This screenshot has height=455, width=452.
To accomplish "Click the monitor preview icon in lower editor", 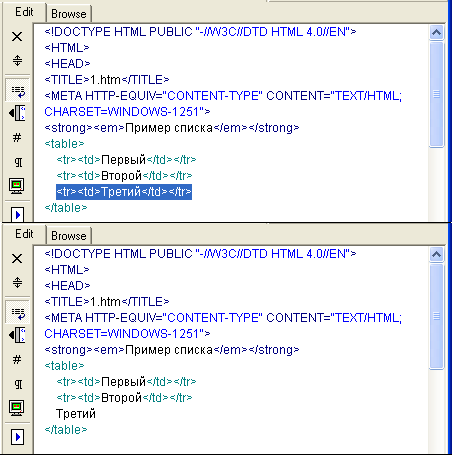I will pos(17,408).
